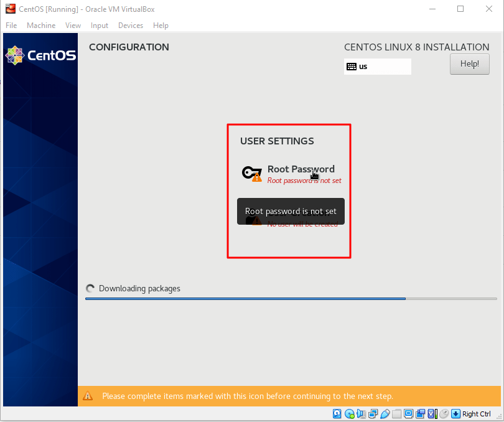504x422 pixels.
Task: Click the us keyboard layout indicator
Action: click(377, 67)
